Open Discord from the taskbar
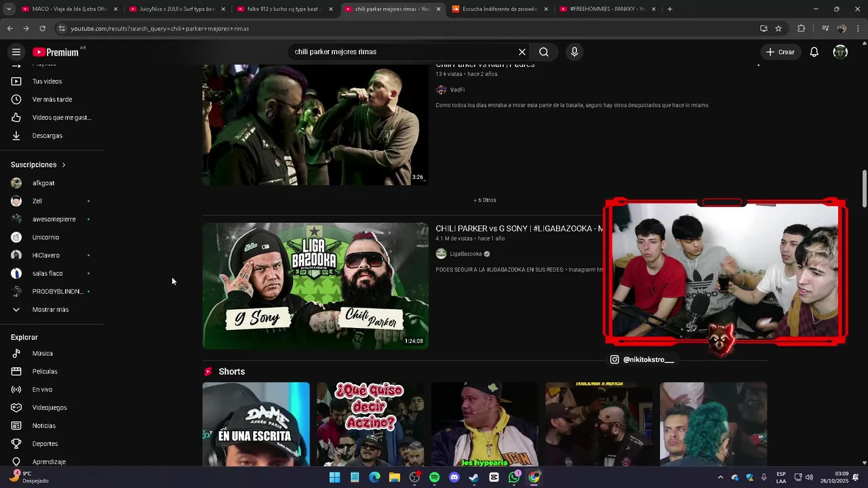Screen dimensions: 868x488 454,477
